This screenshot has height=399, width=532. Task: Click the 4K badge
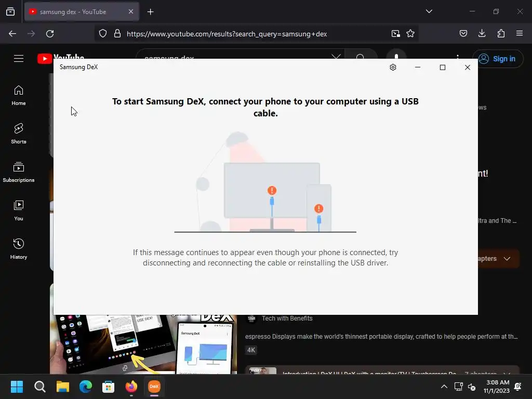click(251, 350)
